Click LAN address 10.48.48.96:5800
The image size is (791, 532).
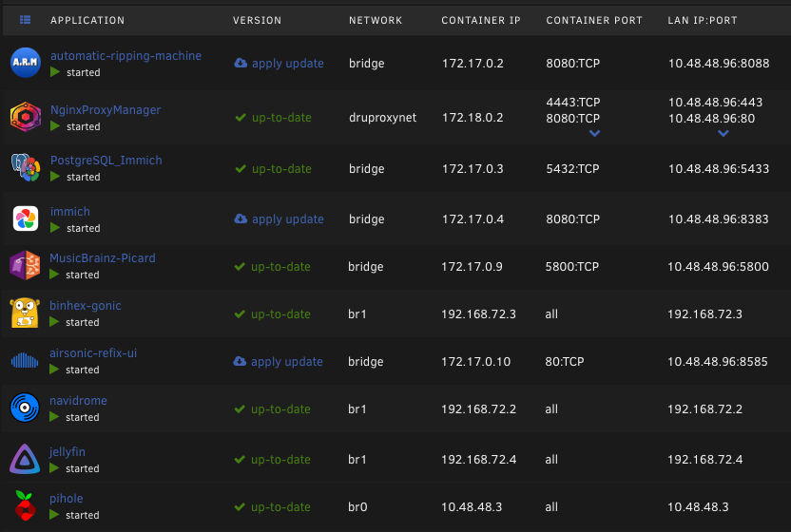point(718,266)
